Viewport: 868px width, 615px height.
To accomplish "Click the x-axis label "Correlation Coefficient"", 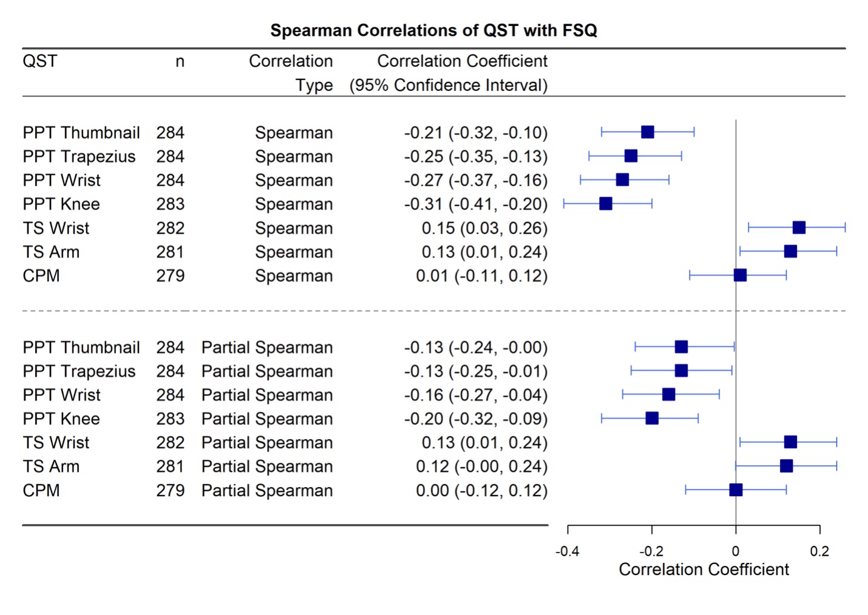I will 704,570.
